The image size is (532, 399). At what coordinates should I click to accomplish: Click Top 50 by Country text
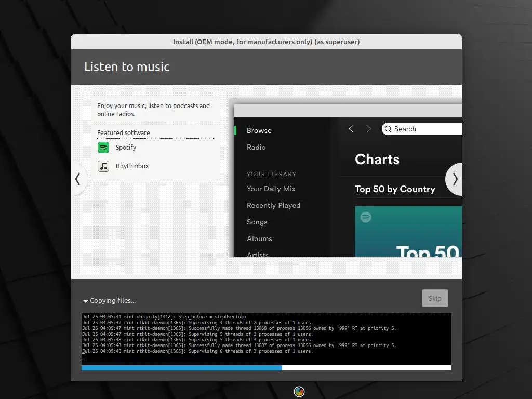[x=395, y=189]
